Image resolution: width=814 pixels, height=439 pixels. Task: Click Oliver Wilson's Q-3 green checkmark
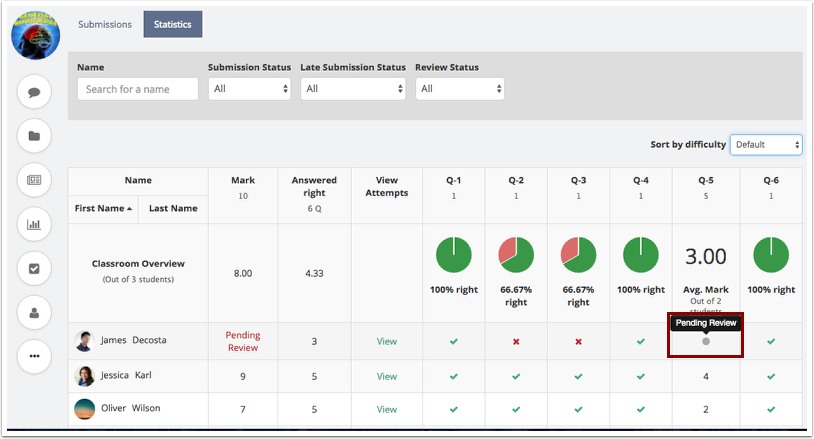coord(578,409)
